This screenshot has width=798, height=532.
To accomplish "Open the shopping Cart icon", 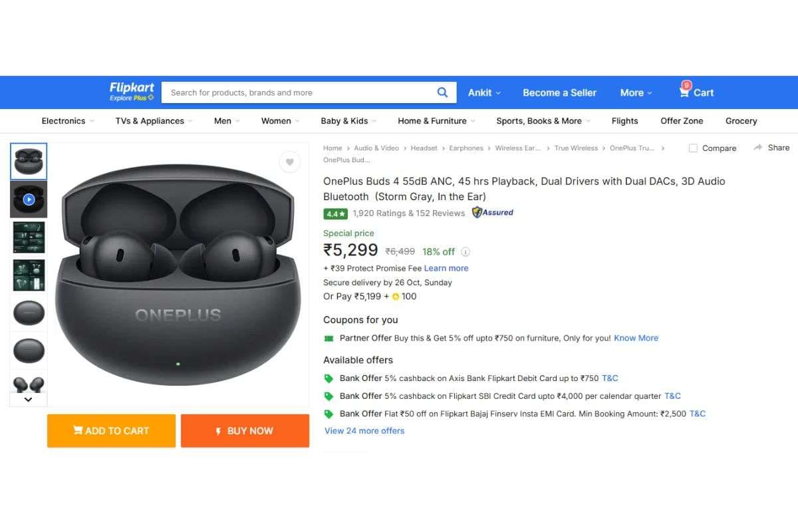I will pyautogui.click(x=684, y=92).
